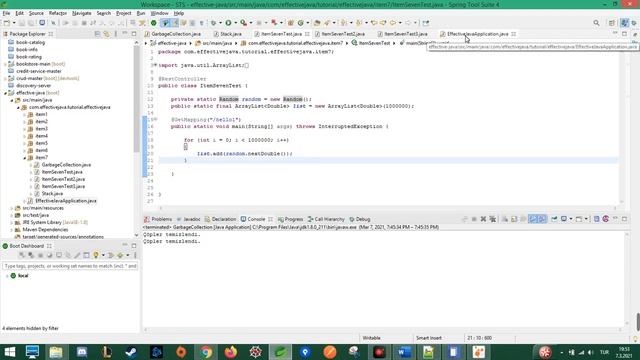Open the Refactor menu
This screenshot has width=640, height=360.
click(58, 13)
